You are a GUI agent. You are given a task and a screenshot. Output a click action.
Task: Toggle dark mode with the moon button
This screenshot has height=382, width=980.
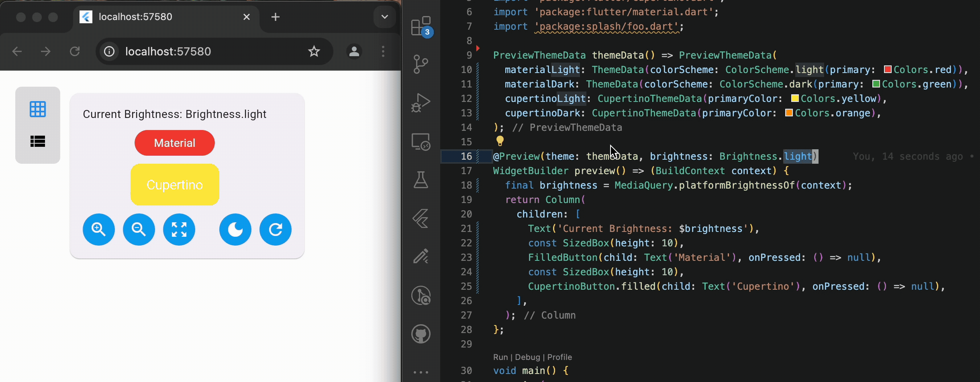[x=235, y=230]
